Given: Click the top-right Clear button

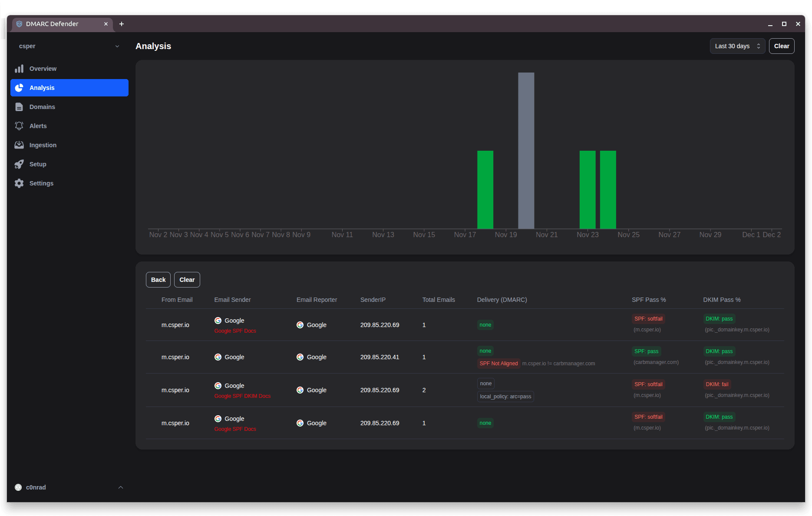Looking at the screenshot, I should tap(781, 46).
